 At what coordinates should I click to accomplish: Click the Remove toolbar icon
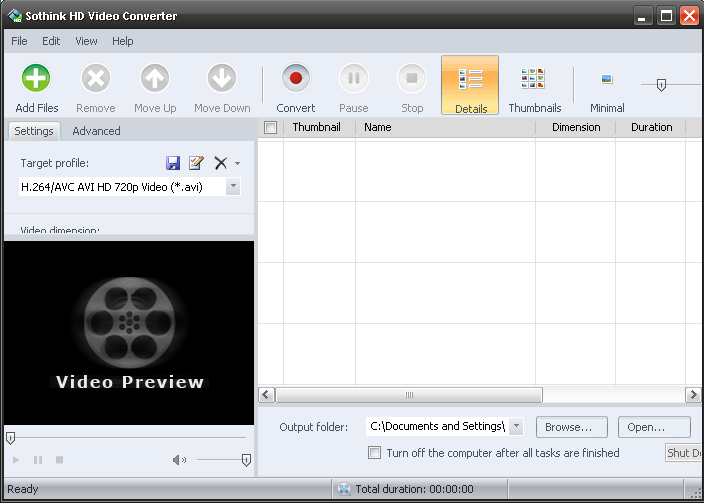click(96, 79)
